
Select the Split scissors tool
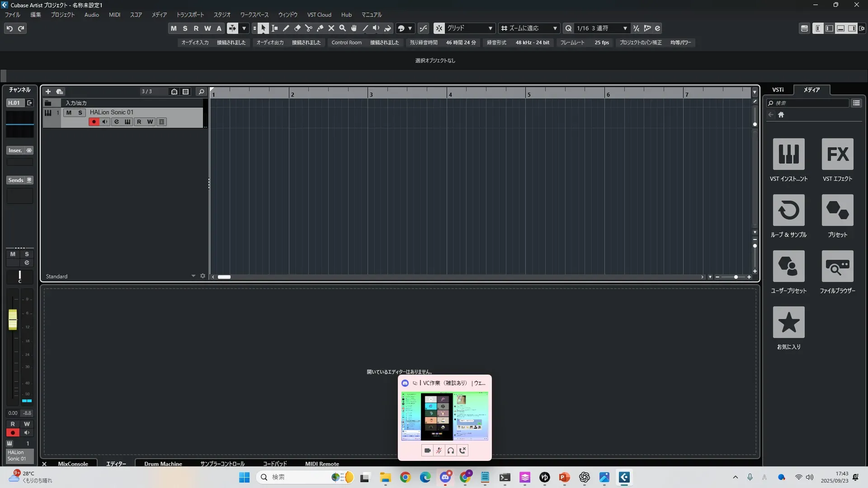coord(308,28)
